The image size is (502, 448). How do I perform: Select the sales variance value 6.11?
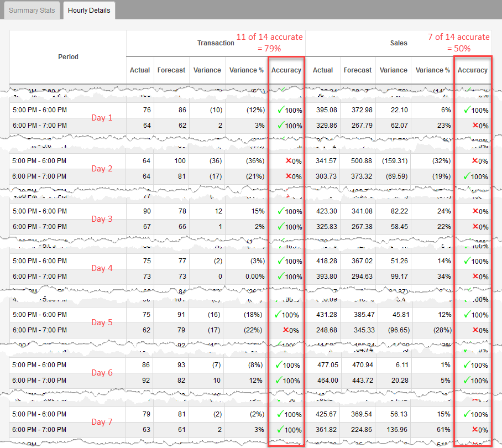coord(402,364)
